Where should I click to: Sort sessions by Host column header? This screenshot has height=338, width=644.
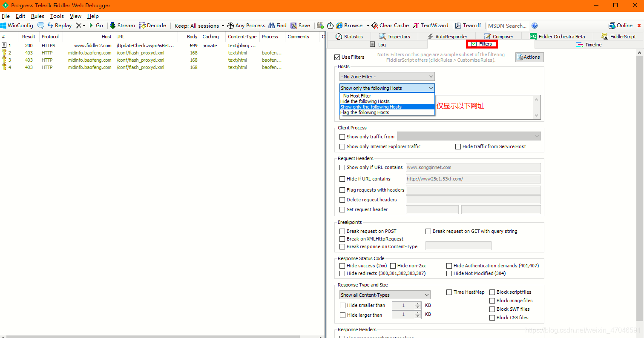coord(88,37)
